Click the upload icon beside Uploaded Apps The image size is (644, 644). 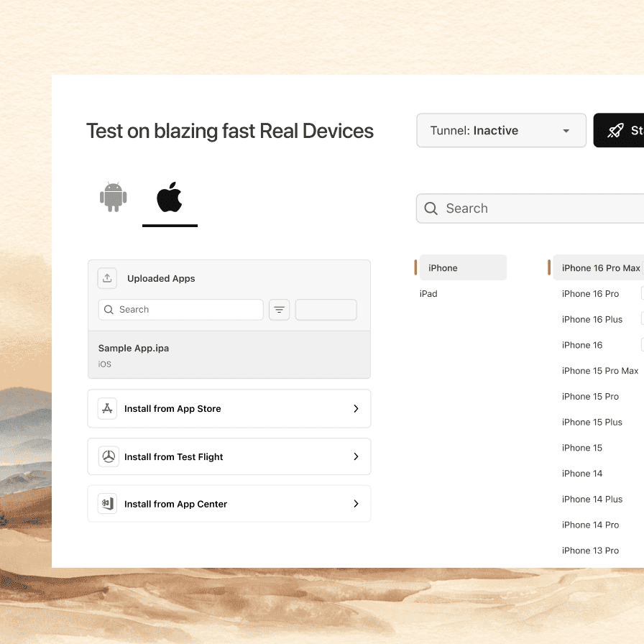click(107, 278)
